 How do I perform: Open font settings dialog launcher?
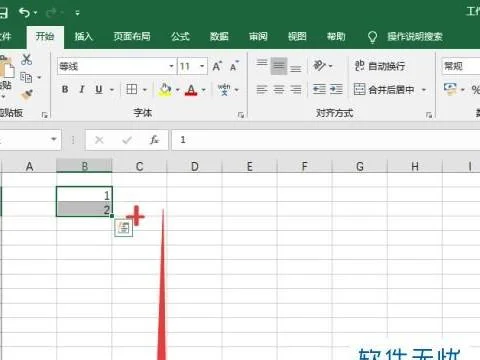[x=241, y=115]
